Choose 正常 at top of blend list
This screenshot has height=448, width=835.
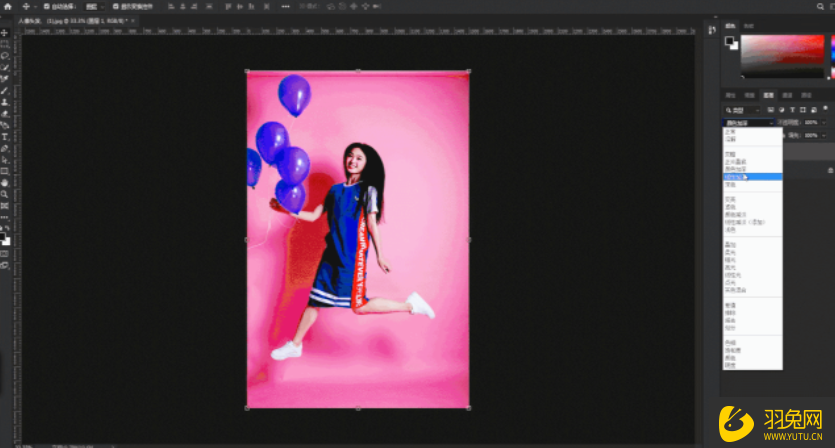pos(730,131)
